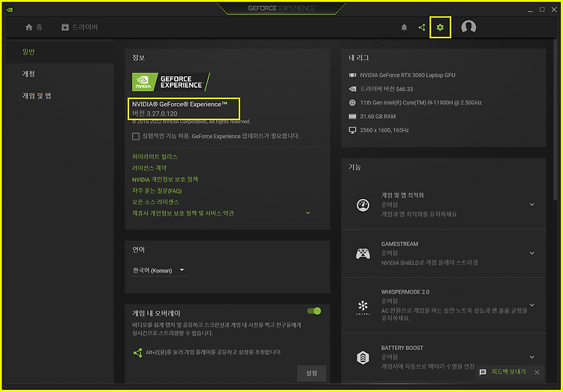Open the 라이선스 계약 link
The image size is (563, 392).
pos(149,167)
